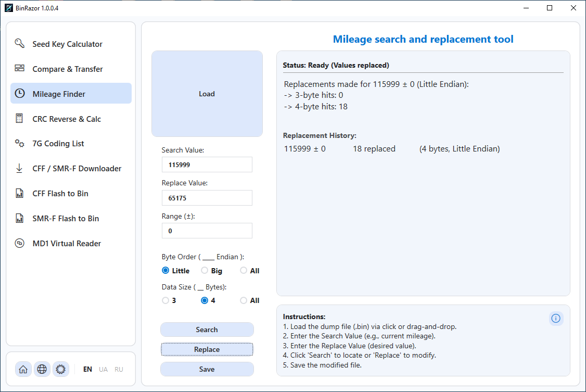Viewport: 586px width, 392px height.
Task: Click the 7G Coding List gears icon
Action: (x=19, y=143)
